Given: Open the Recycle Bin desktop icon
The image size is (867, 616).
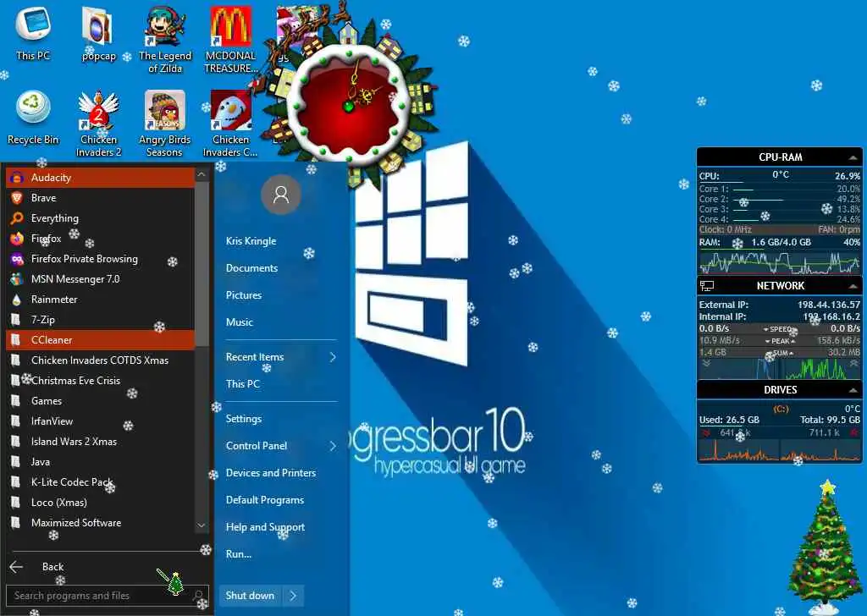Looking at the screenshot, I should [33, 117].
